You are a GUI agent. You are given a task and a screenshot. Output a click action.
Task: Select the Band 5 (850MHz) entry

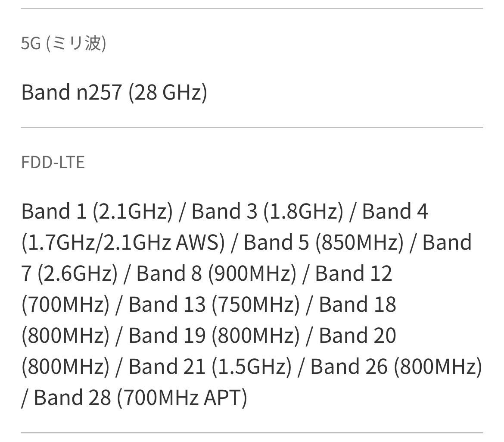coord(324,242)
